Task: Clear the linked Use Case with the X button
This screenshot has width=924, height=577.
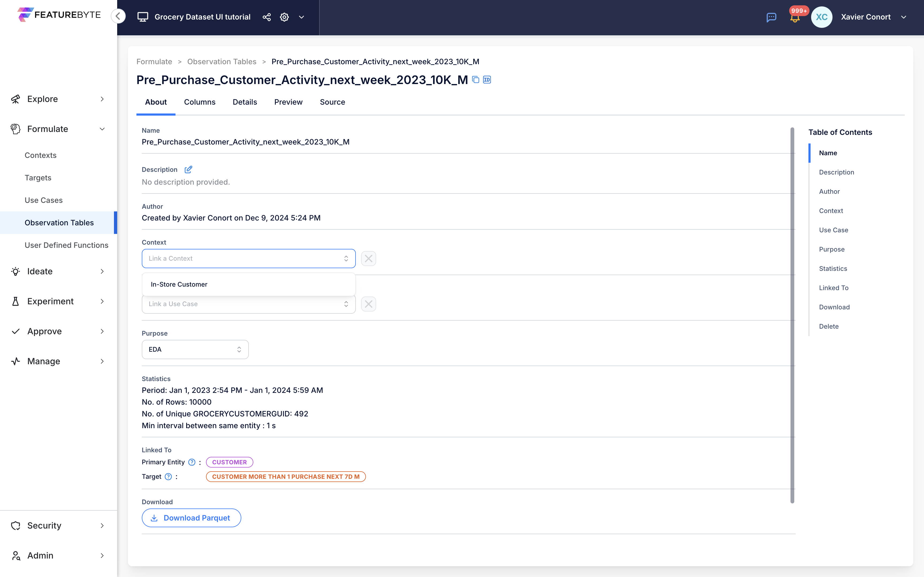Action: point(368,304)
